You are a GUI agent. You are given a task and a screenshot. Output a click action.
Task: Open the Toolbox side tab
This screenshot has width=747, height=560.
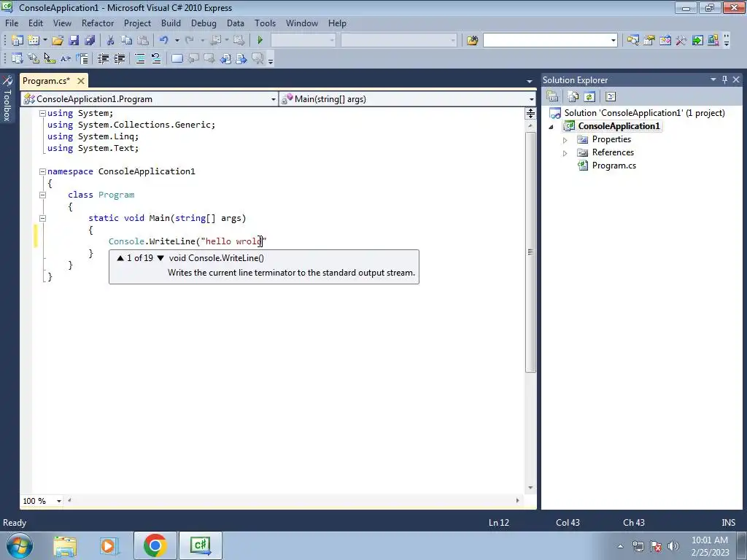(x=7, y=99)
